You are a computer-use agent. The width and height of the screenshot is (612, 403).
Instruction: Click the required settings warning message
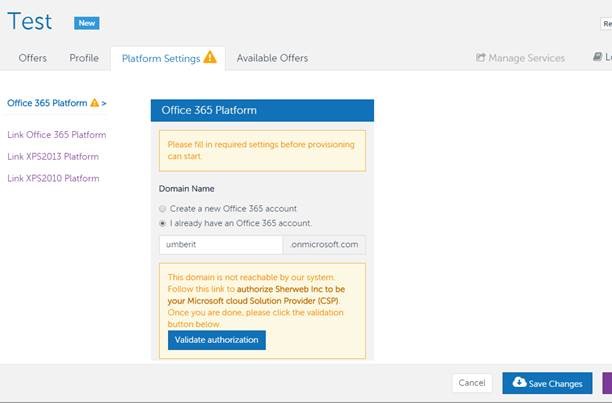(262, 151)
